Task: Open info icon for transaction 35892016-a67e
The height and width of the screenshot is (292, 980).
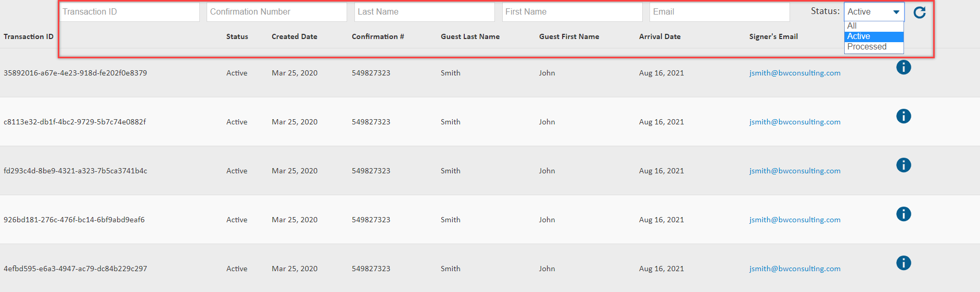Action: [x=903, y=67]
